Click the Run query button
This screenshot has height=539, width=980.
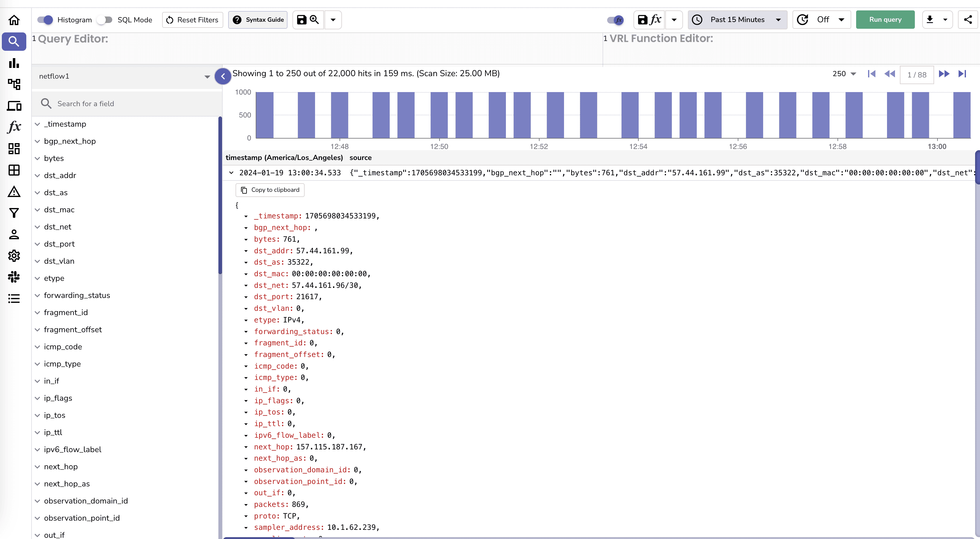point(885,20)
